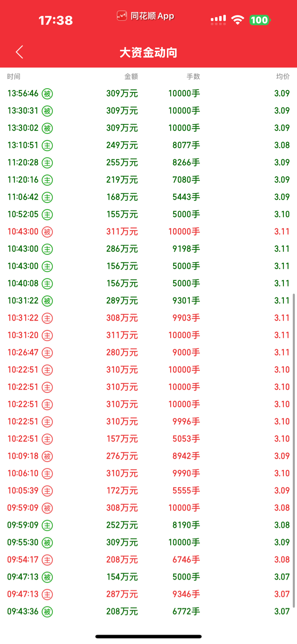Screen dimensions: 297x644
Task: Select the 11:20:28 trade with 8266手
Action: tap(148, 162)
